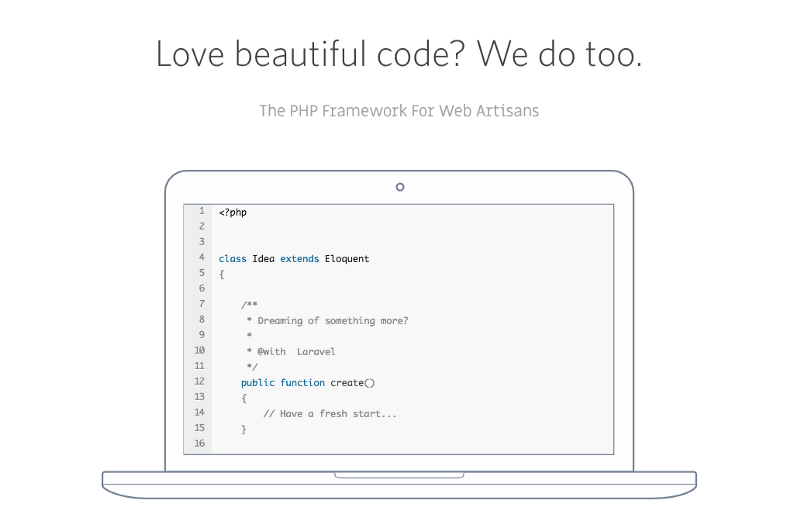Click the "// Have a fresh start..." comment
The width and height of the screenshot is (800, 524).
click(x=330, y=414)
